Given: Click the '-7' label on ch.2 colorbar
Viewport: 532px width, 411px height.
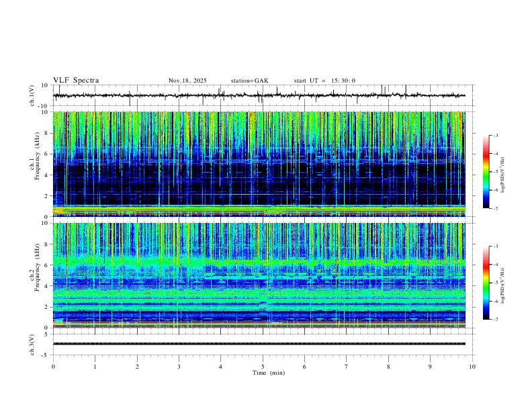Looking at the screenshot, I should 495,320.
